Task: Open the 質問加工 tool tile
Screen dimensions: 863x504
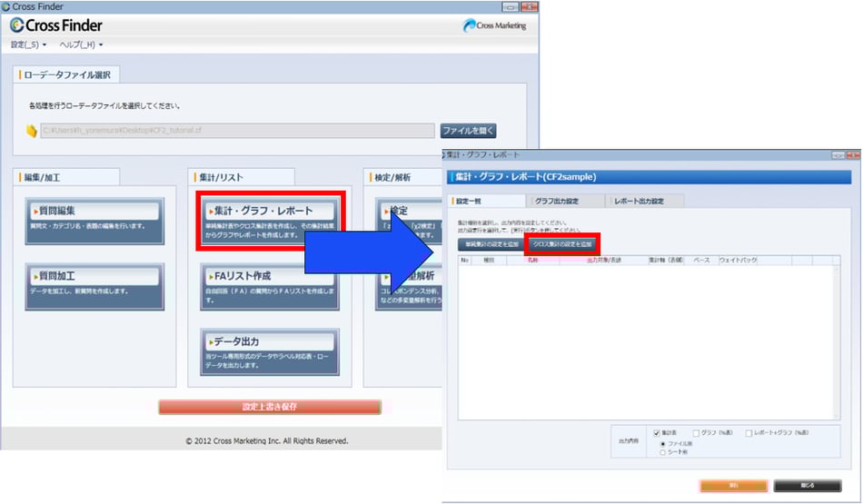Action: click(94, 286)
